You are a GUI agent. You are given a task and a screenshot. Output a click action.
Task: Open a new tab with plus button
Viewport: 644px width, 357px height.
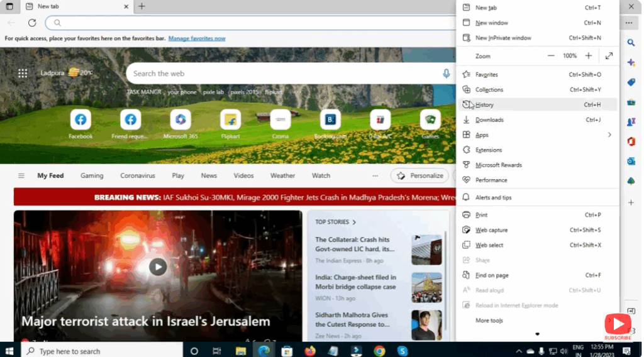pyautogui.click(x=142, y=6)
